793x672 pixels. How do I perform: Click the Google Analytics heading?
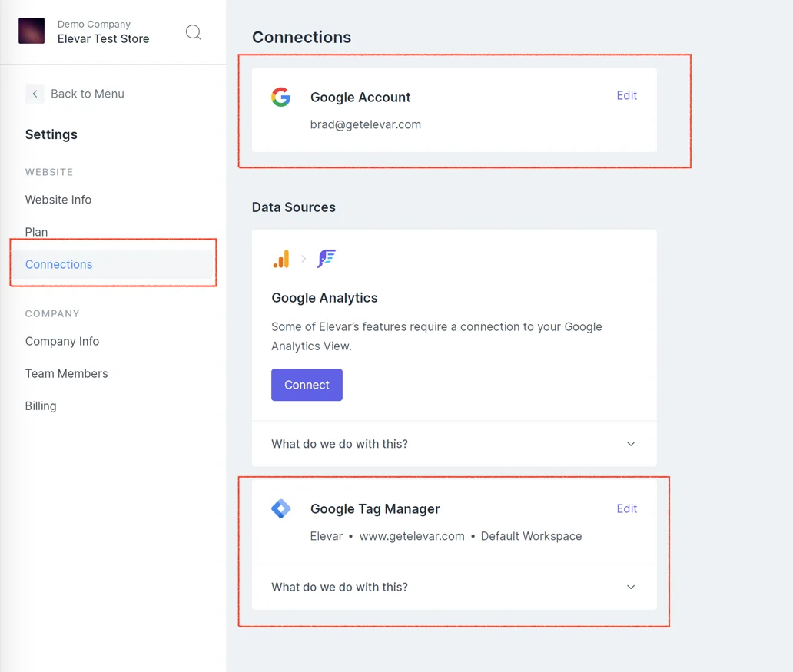click(324, 298)
